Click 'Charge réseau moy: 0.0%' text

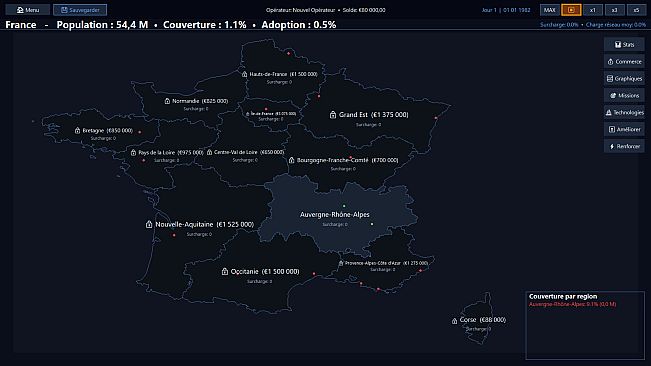616,24
